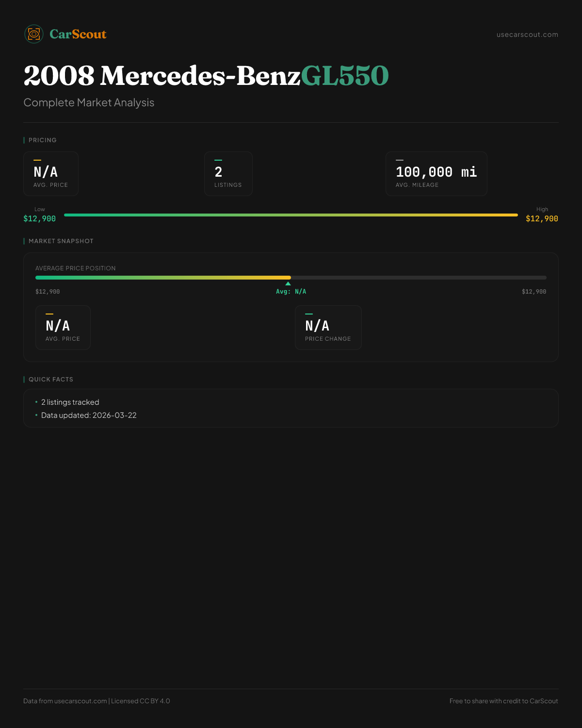Click the Pricing section heading
This screenshot has width=582, height=728.
[x=43, y=140]
